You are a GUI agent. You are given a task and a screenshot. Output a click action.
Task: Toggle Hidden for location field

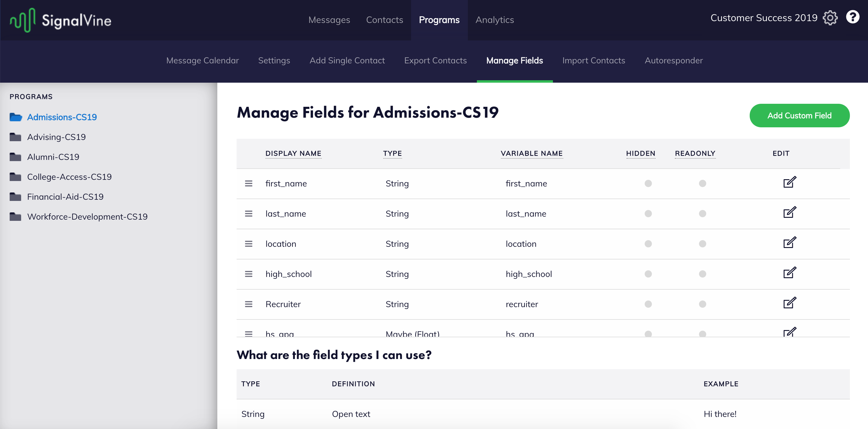pyautogui.click(x=648, y=244)
